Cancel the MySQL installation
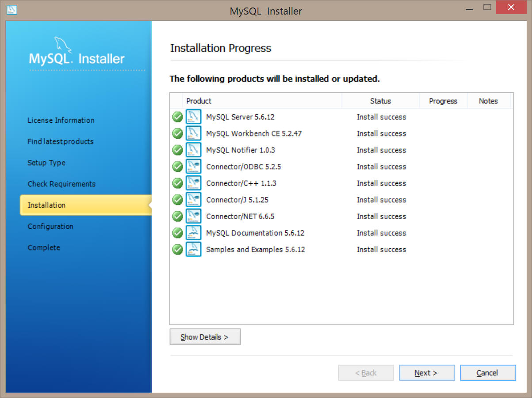This screenshot has height=398, width=532. coord(487,373)
